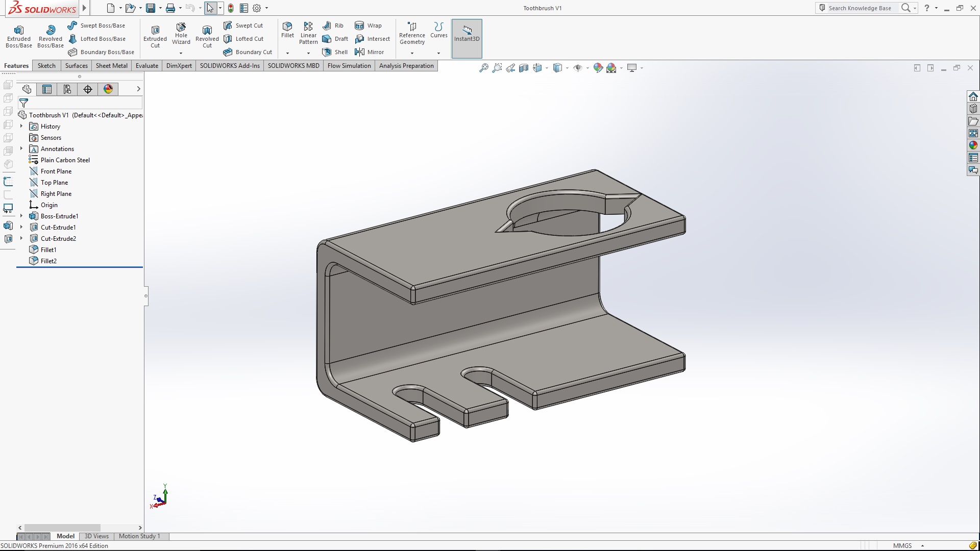Viewport: 980px width, 551px height.
Task: Open the Curves tool
Action: pyautogui.click(x=438, y=31)
